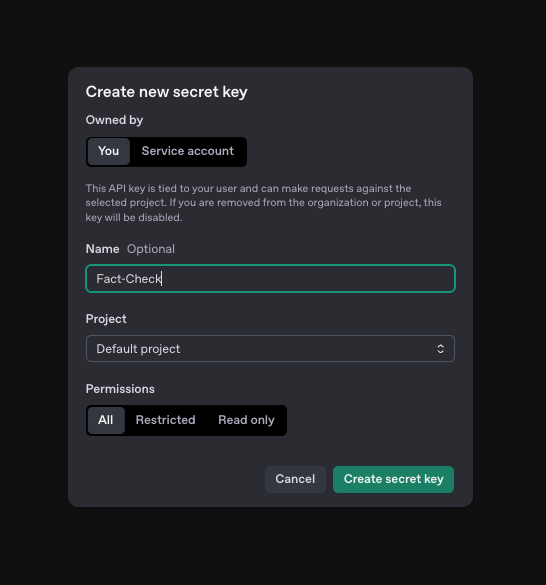
Task: Click the "Optional" hint beside Name
Action: pos(151,249)
